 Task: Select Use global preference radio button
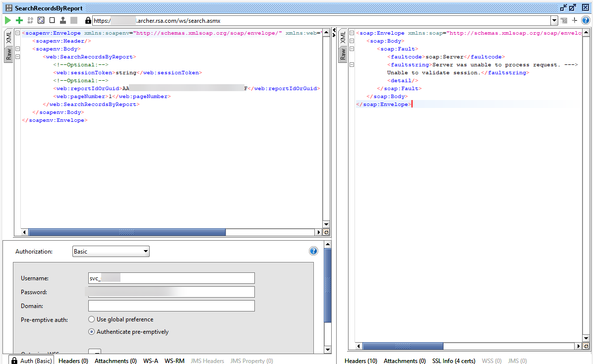[91, 319]
